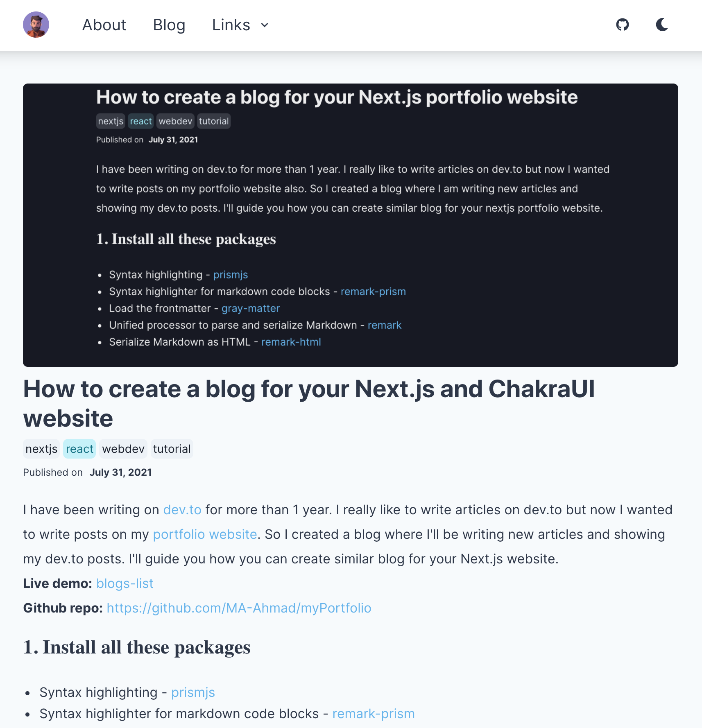Open the prismjs package link in article
The image size is (702, 728).
click(x=193, y=692)
